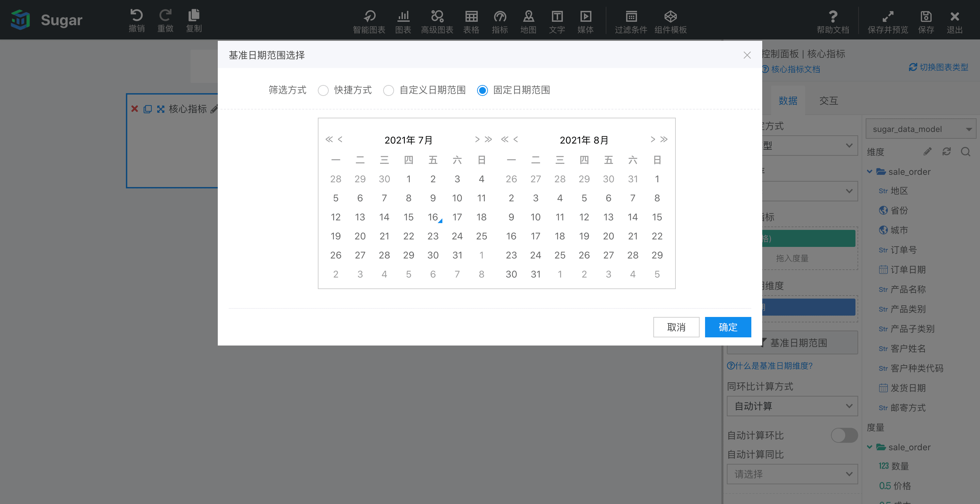Open the 地图 map tool
The height and width of the screenshot is (504, 980).
click(528, 21)
